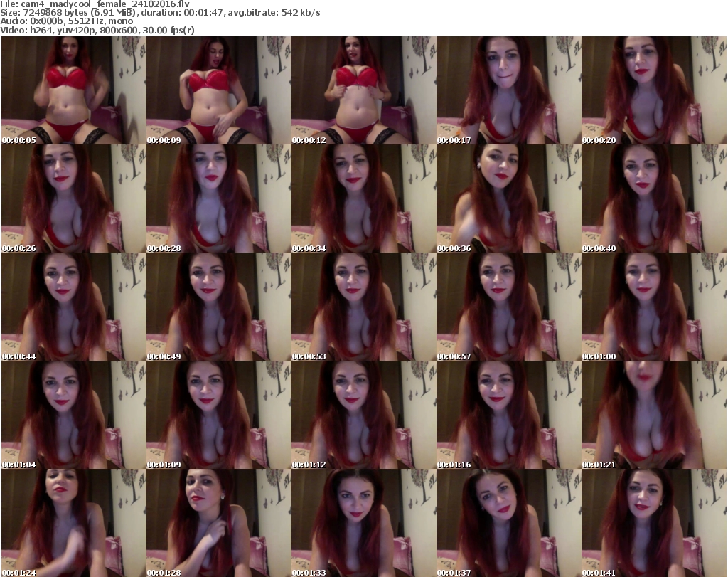Select the thumbnail timestamped 00:00:05
728x577 pixels.
click(74, 90)
